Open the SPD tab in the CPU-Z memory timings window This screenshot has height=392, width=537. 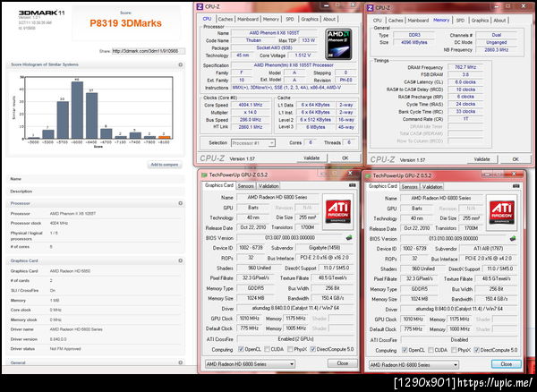(x=461, y=21)
